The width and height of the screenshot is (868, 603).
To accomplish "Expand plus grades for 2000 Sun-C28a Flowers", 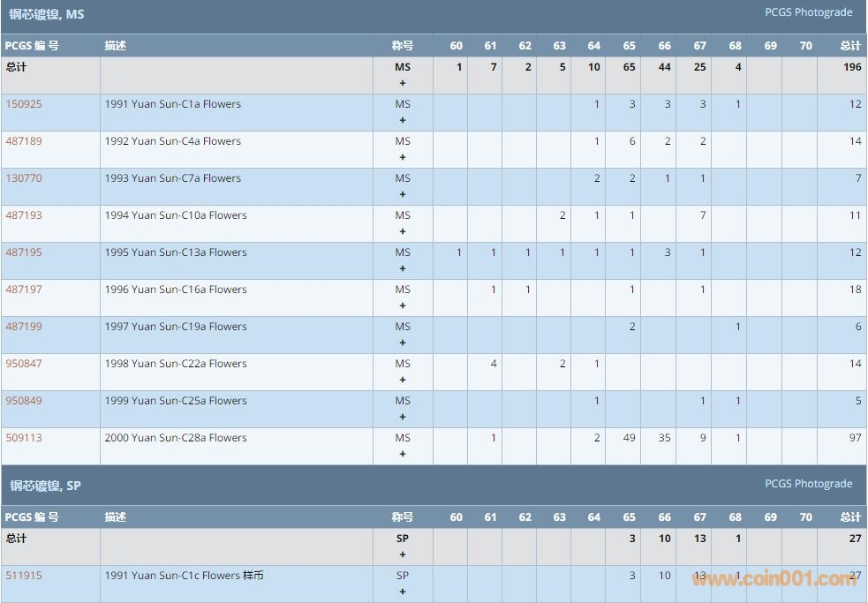I will tap(403, 454).
